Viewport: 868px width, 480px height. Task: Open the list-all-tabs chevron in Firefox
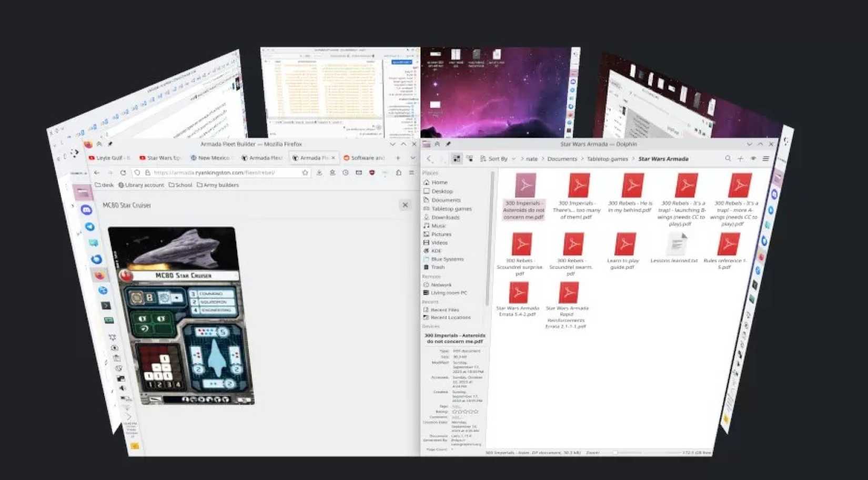point(412,158)
